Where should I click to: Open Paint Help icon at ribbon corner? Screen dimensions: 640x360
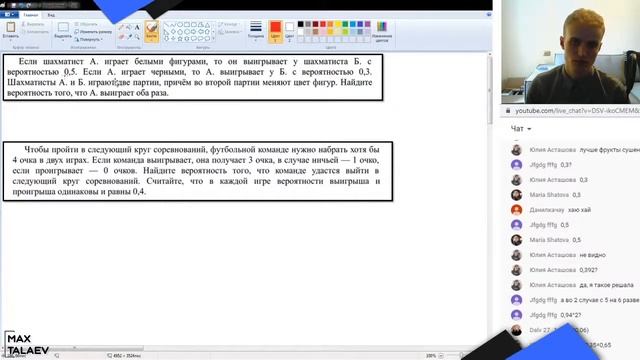[489, 15]
